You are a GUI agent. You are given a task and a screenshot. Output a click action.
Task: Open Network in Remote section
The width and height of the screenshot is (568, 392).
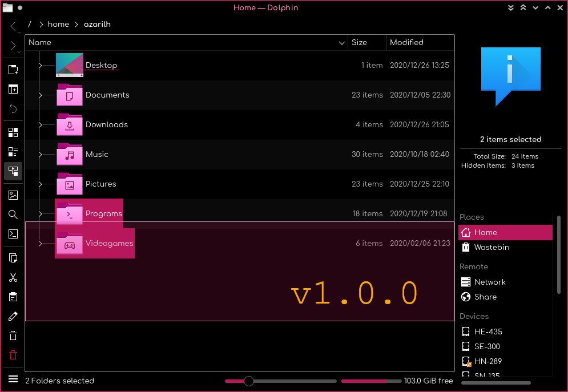[505, 282]
